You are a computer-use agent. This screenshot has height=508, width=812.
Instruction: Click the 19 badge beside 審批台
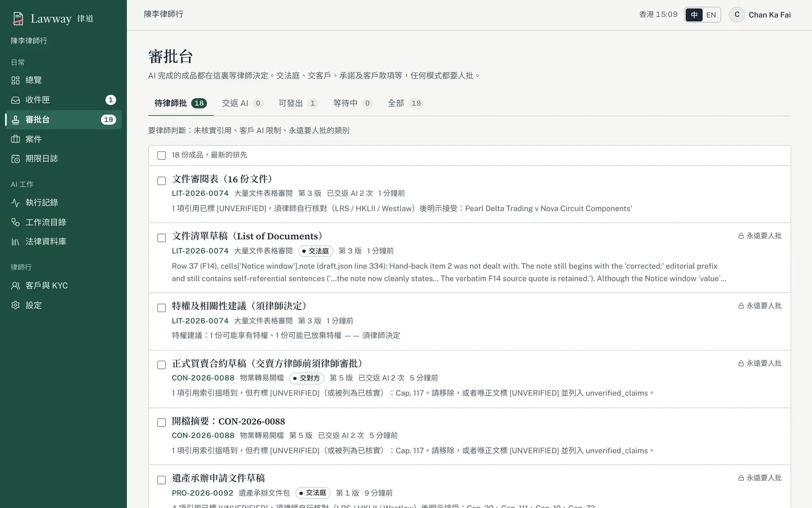click(108, 120)
